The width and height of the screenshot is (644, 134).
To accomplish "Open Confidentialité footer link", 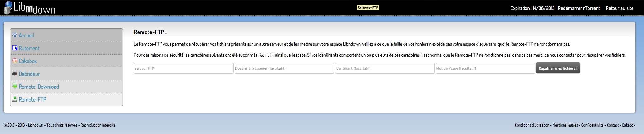I will pos(592,125).
